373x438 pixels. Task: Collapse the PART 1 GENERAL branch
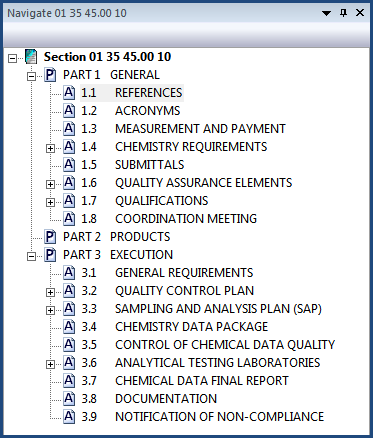tap(31, 76)
